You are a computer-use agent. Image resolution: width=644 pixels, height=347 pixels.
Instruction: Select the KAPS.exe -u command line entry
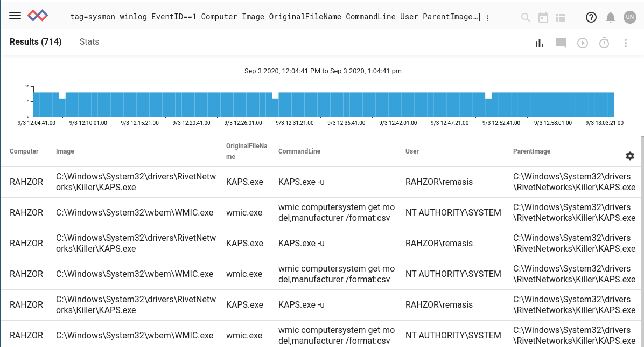coord(300,182)
